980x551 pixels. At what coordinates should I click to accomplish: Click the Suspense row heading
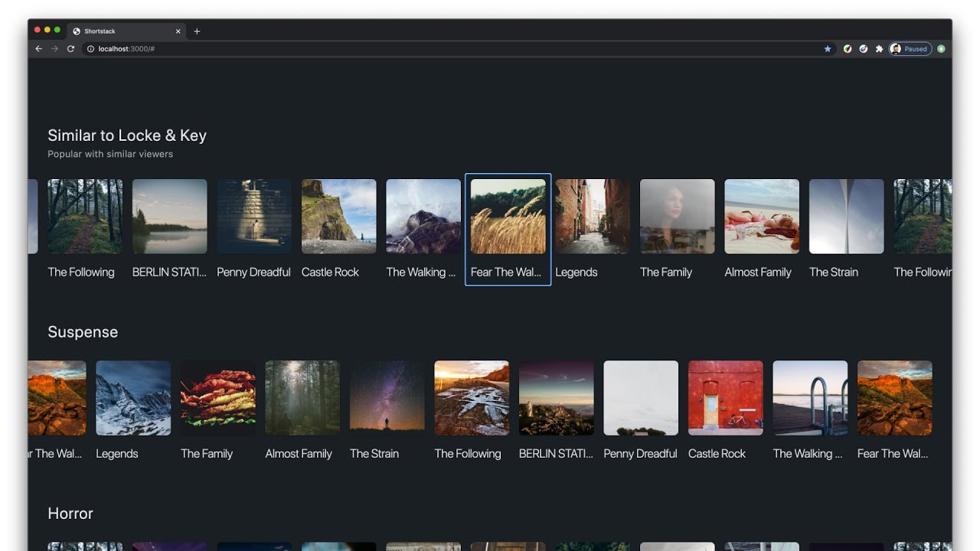click(83, 332)
